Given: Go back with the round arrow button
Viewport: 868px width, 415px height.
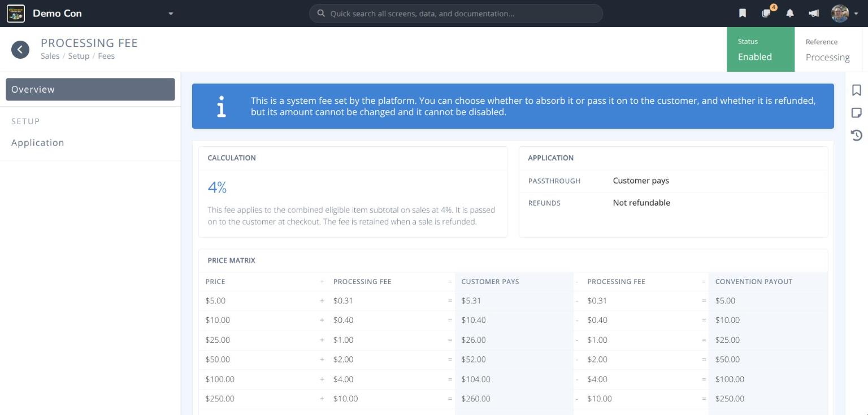Looking at the screenshot, I should pyautogui.click(x=20, y=49).
